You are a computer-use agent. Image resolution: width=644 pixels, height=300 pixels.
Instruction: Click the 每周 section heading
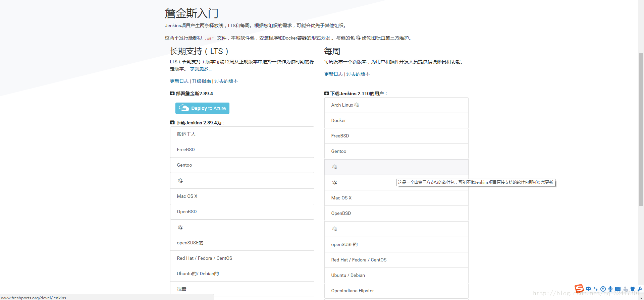[332, 51]
